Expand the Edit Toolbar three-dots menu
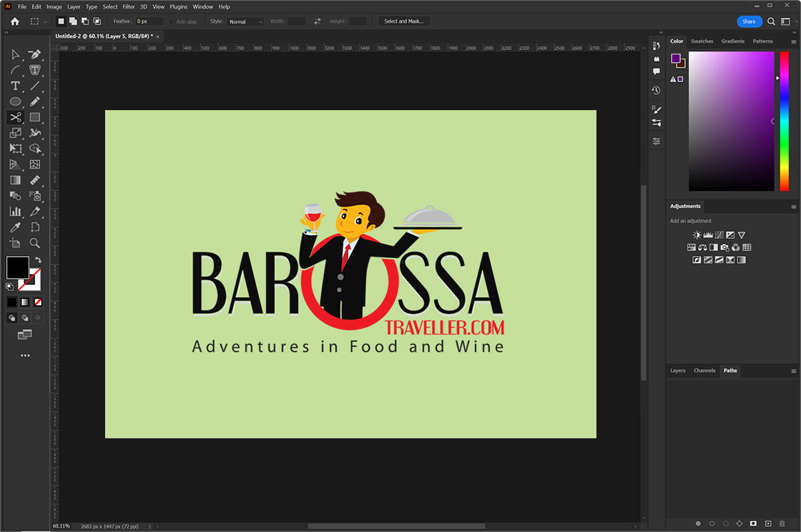Screen dimensions: 801x532 (25, 355)
